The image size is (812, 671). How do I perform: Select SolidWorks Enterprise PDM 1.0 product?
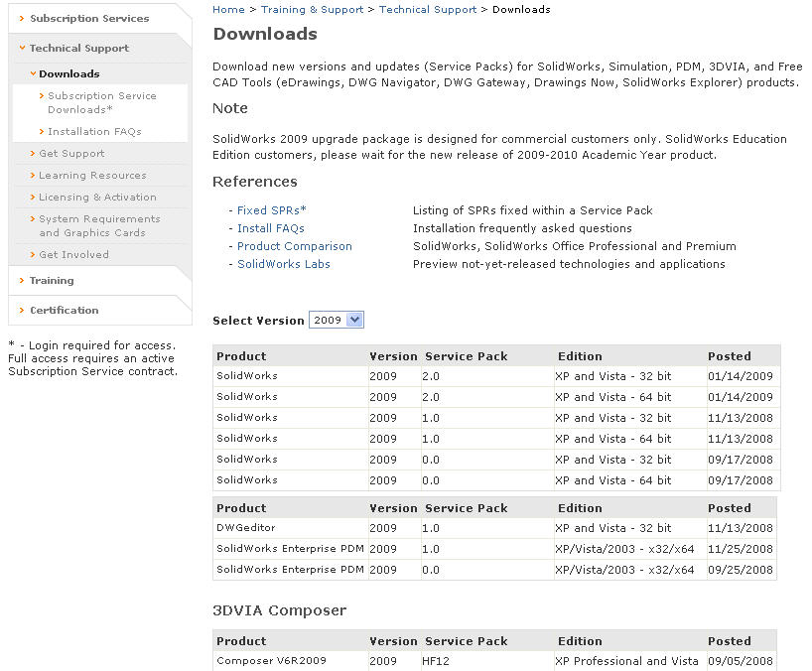(x=290, y=548)
